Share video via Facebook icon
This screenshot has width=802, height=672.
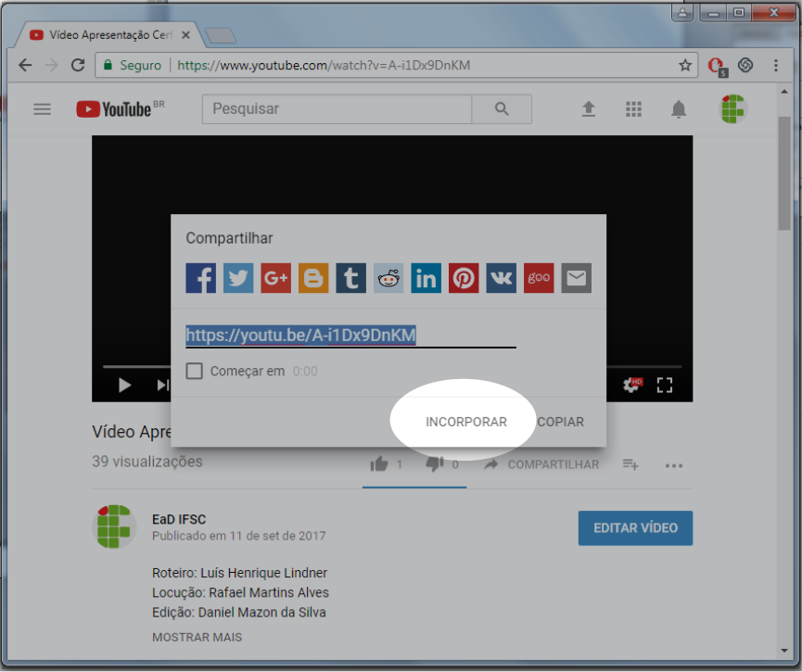coord(201,278)
